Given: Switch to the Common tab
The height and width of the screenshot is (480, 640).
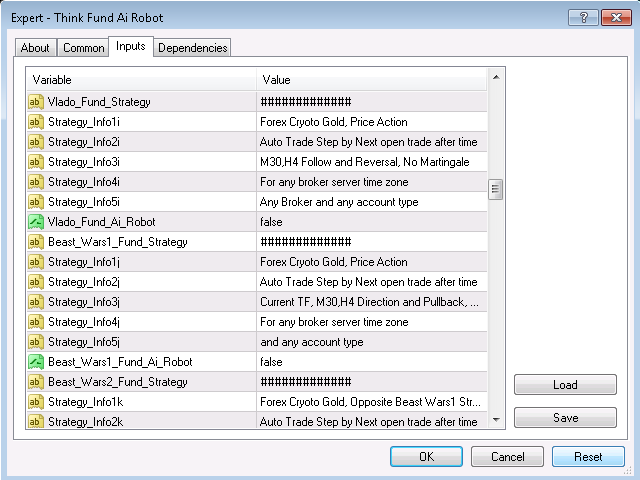Looking at the screenshot, I should coord(84,48).
